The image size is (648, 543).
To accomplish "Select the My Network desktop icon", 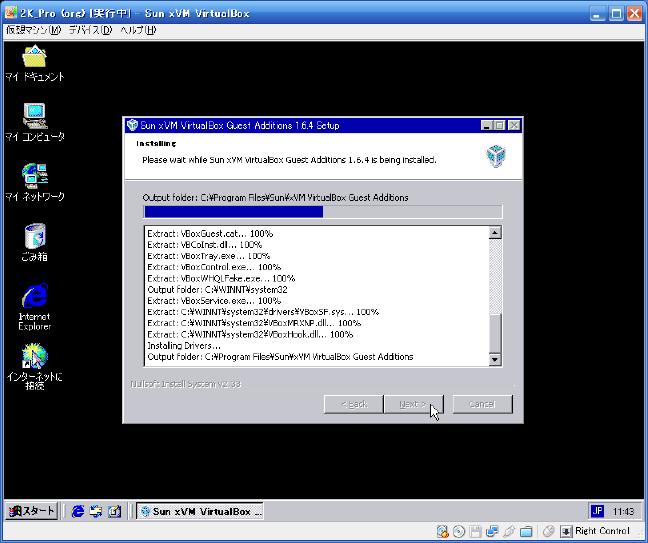I will coord(35,182).
